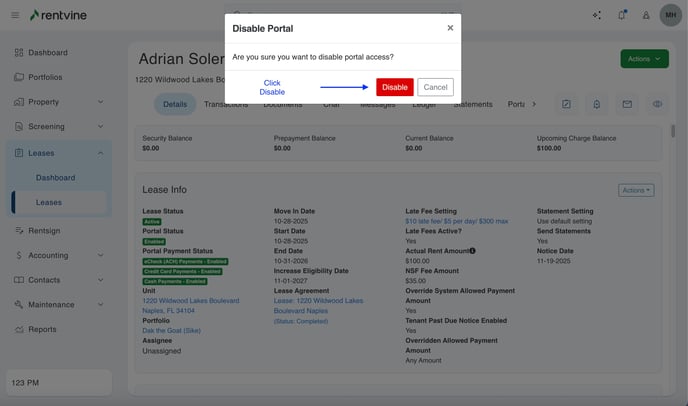
Task: Open the notifications bell icon
Action: click(622, 15)
